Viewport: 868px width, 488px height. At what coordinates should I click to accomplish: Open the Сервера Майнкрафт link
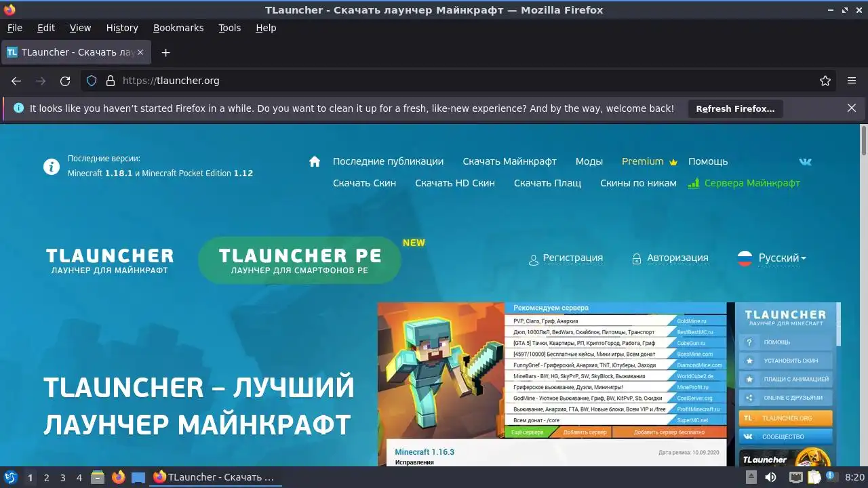752,183
